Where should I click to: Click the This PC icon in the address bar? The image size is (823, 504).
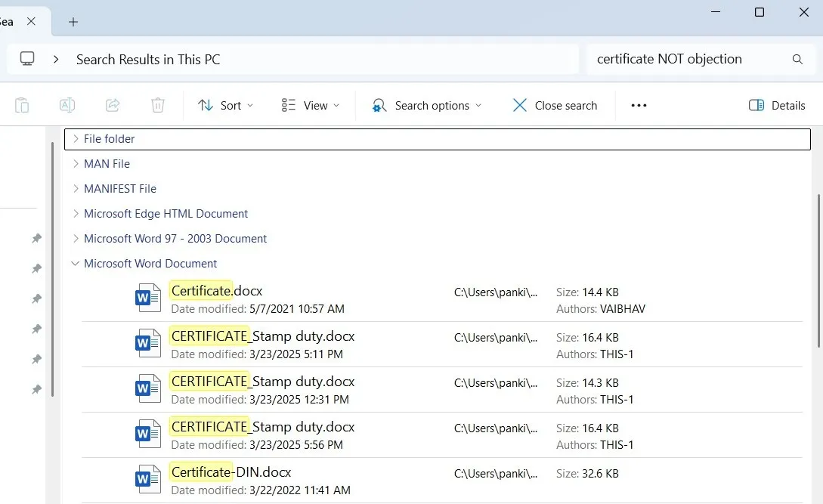click(28, 59)
